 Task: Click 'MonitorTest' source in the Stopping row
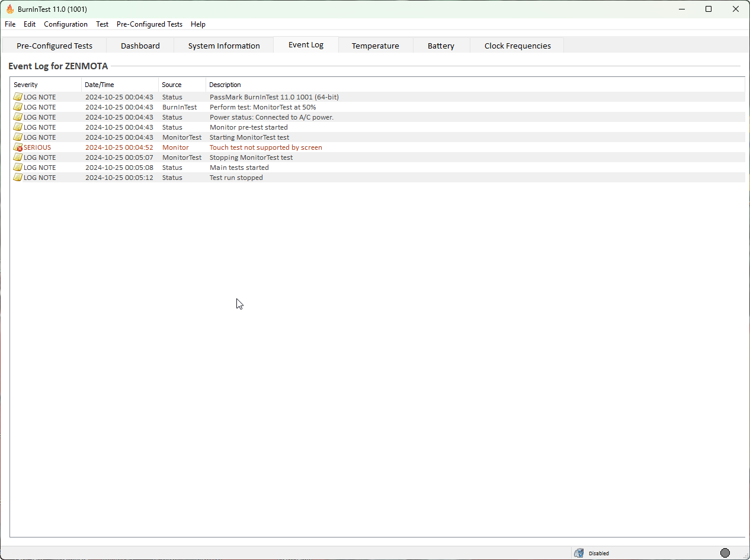click(182, 157)
